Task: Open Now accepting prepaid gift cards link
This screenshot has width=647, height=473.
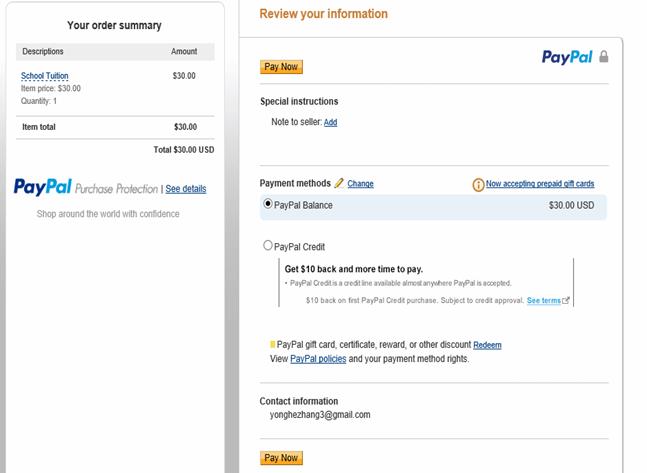Action: tap(540, 184)
